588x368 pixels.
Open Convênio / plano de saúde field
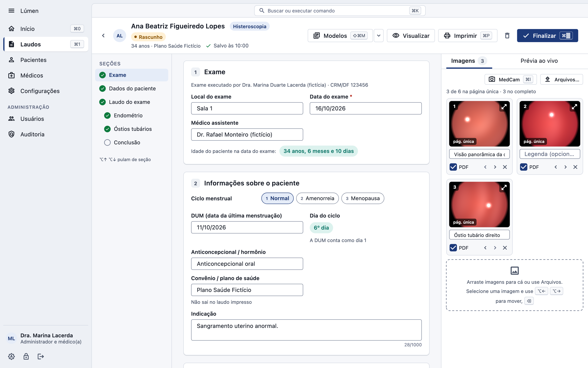tap(247, 290)
